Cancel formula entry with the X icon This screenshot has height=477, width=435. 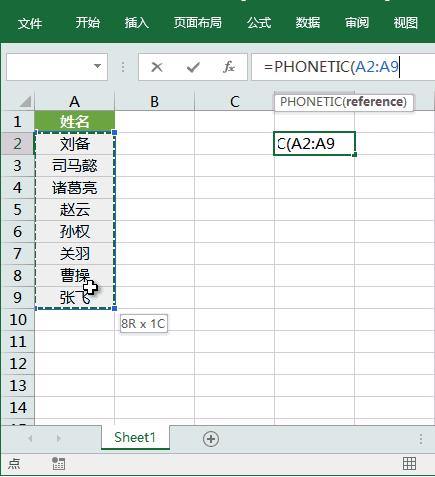pos(157,67)
